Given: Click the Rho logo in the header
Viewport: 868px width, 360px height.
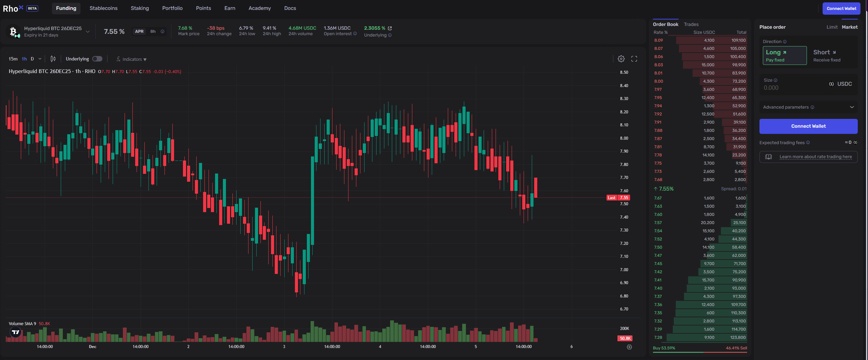Looking at the screenshot, I should (13, 8).
